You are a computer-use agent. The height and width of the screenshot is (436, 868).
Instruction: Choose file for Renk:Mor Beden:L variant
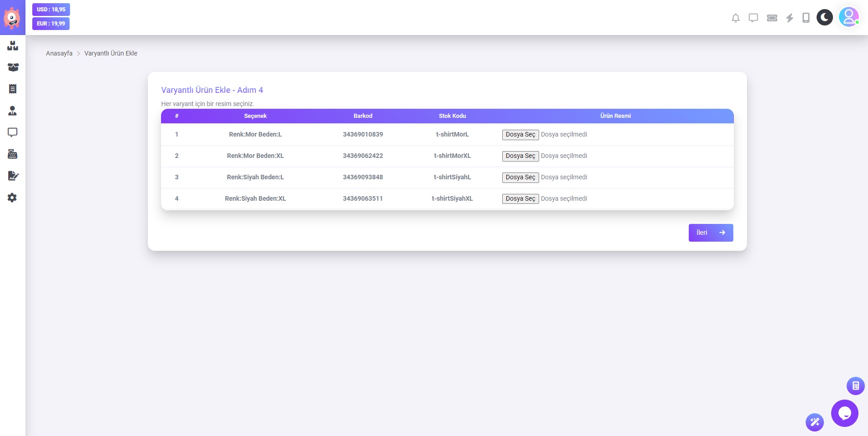(x=520, y=135)
